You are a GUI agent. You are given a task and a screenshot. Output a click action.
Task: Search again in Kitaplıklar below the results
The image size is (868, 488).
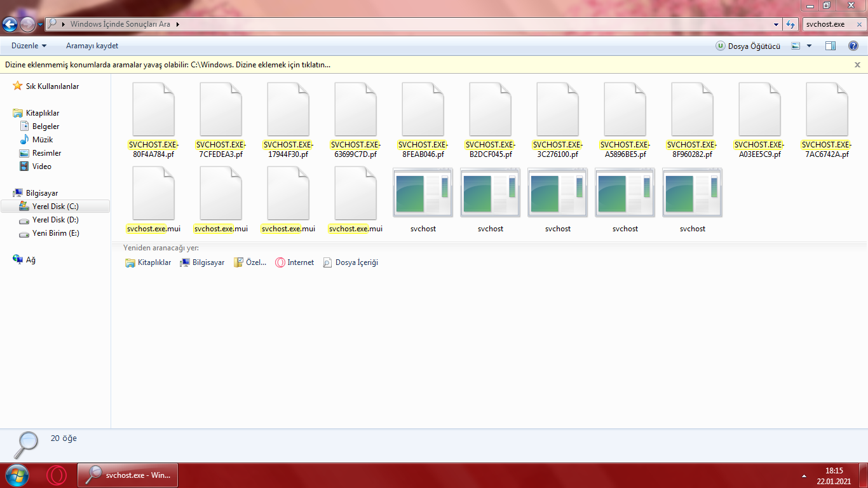(148, 262)
